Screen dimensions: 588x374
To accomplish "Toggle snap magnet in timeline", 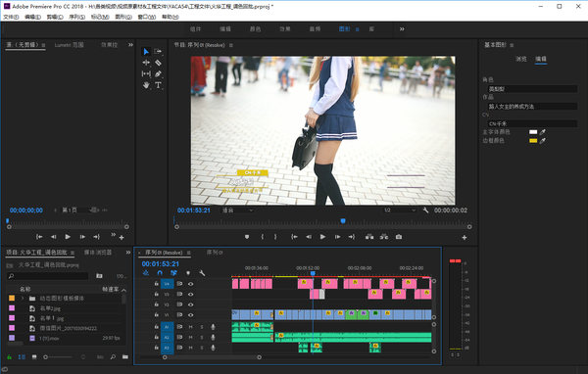I will (160, 273).
